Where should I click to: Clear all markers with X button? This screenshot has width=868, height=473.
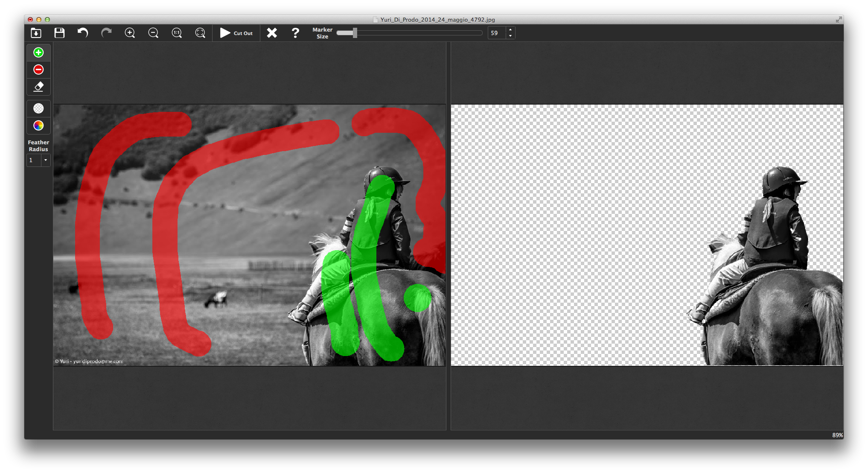272,33
